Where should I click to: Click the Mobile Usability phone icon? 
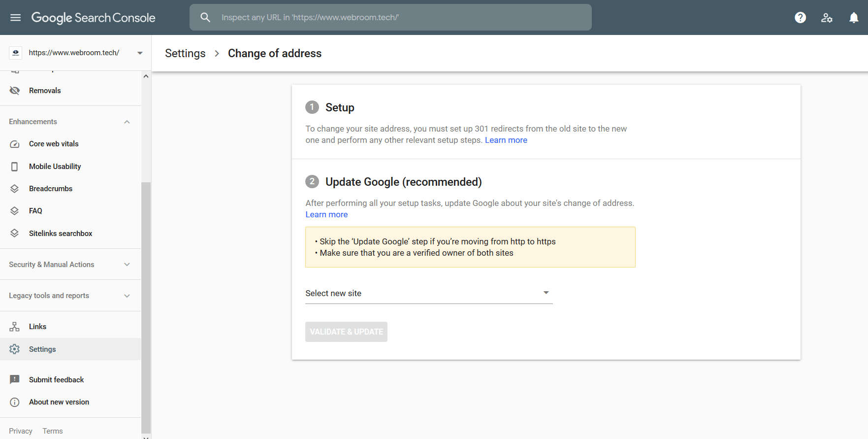pos(15,167)
